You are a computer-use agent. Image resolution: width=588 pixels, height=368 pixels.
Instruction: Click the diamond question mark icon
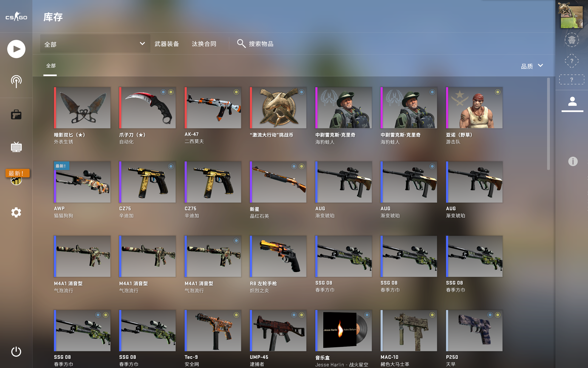coord(571,61)
